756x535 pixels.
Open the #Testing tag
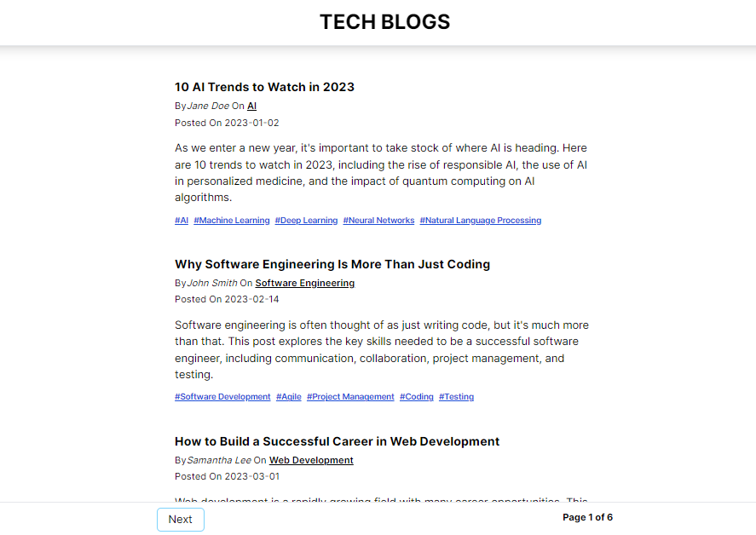pyautogui.click(x=456, y=396)
